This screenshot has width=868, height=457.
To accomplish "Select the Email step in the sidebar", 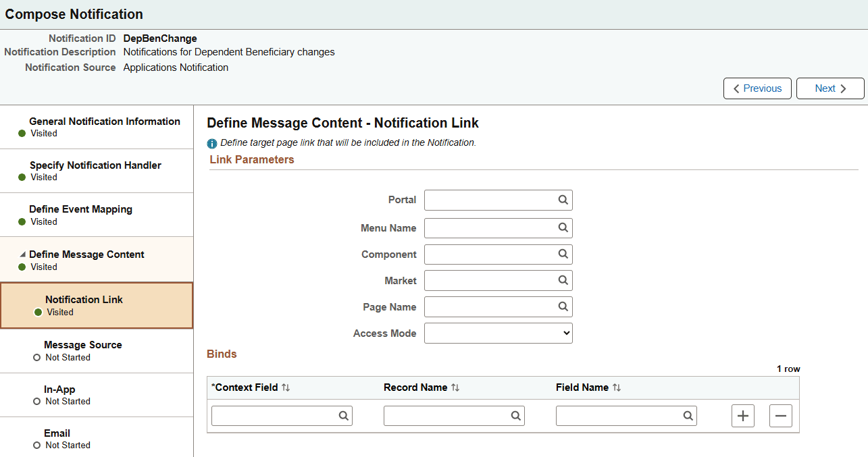I will click(57, 433).
